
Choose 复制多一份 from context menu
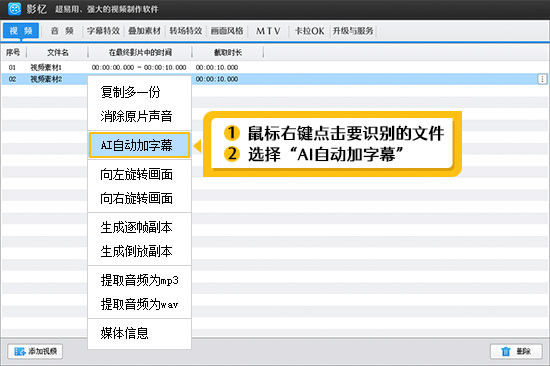pos(140,92)
